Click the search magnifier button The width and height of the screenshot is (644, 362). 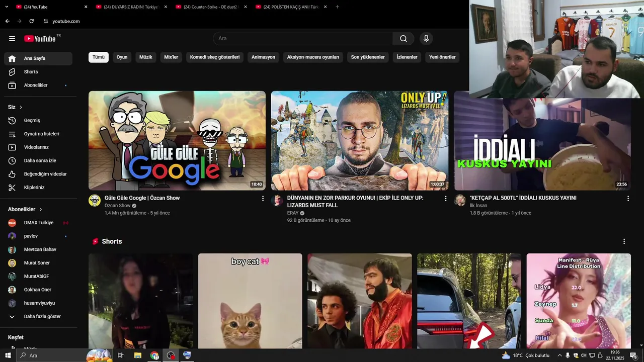click(404, 39)
